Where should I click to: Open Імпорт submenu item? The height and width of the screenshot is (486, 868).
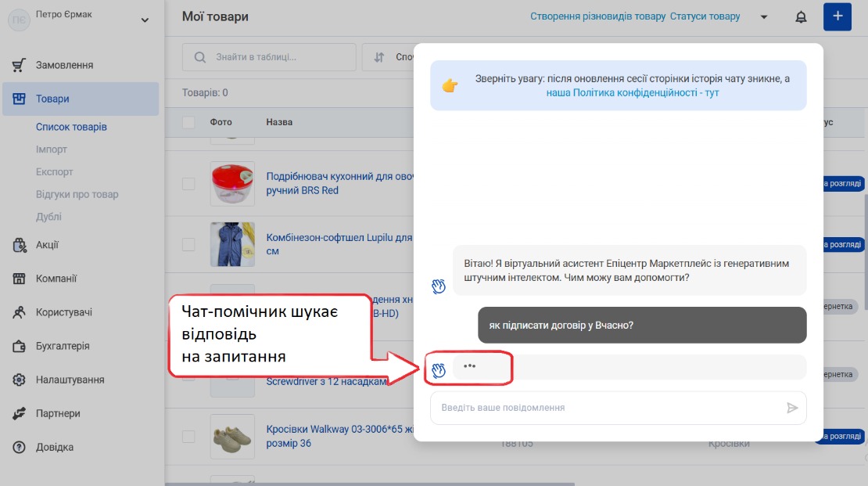52,149
